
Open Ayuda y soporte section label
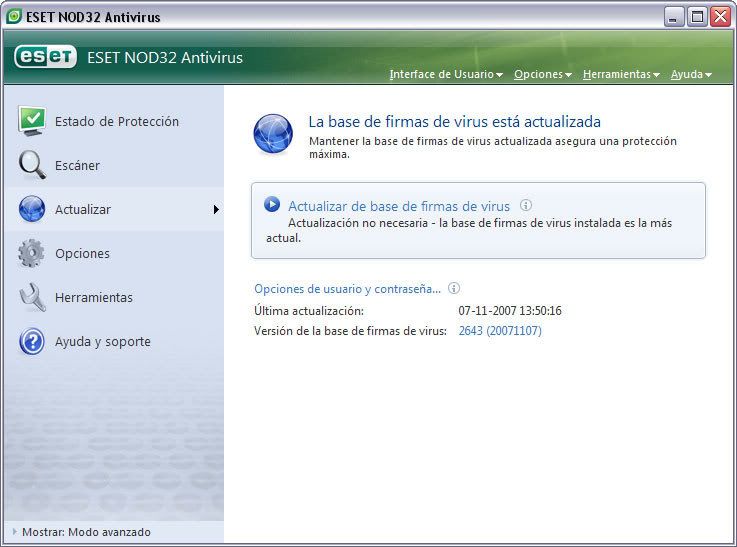click(x=103, y=342)
